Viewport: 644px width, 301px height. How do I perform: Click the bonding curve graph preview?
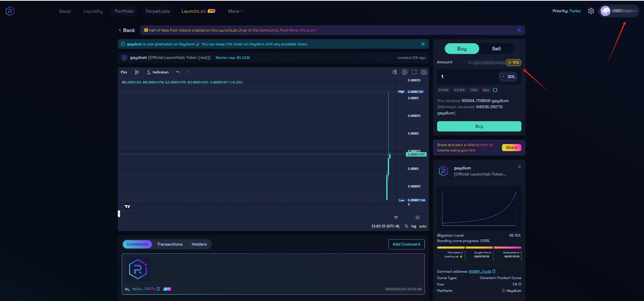(479, 208)
